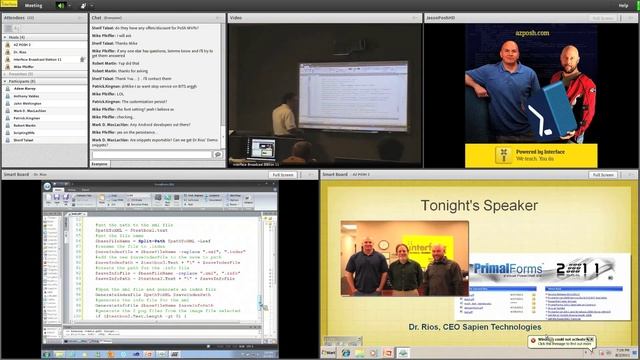Open the Meeting menu
The height and width of the screenshot is (360, 640).
(33, 6)
